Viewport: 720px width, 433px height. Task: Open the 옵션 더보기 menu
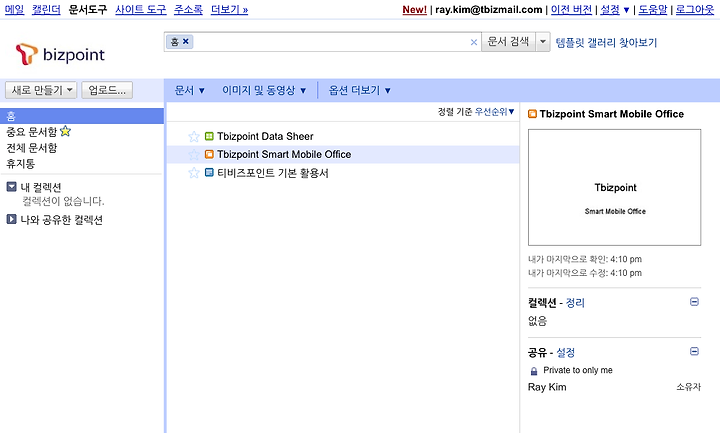[360, 90]
